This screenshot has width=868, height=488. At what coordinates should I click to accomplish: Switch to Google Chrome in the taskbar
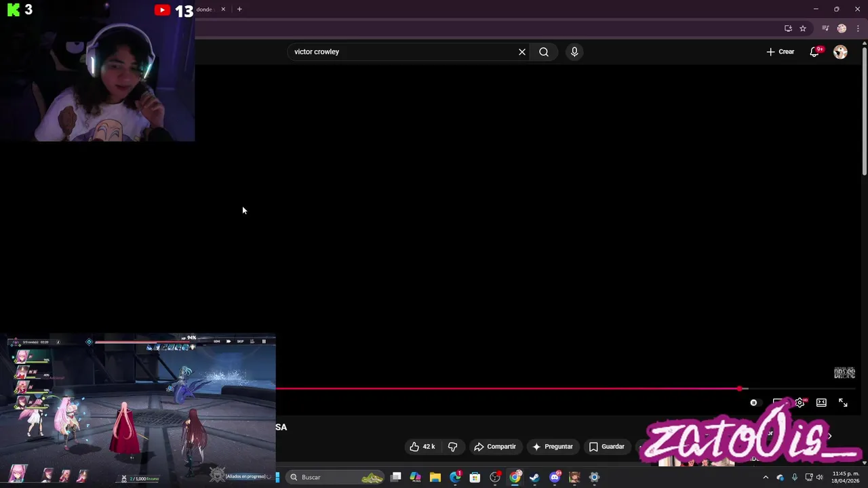[515, 477]
